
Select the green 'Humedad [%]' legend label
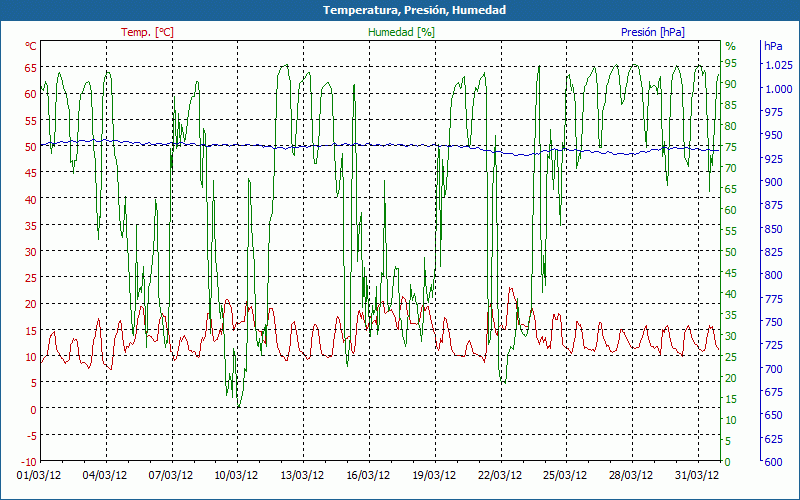point(402,32)
